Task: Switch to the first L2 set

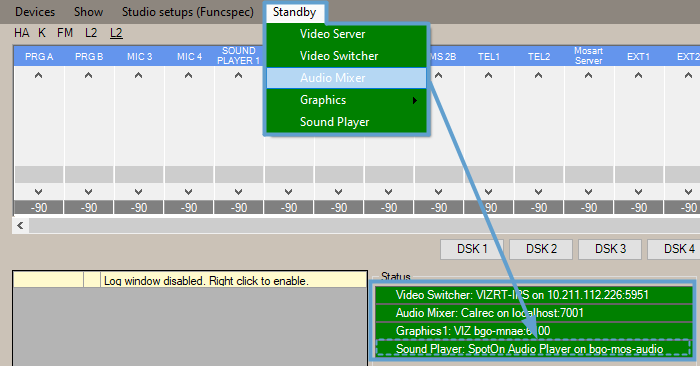Action: (x=91, y=33)
